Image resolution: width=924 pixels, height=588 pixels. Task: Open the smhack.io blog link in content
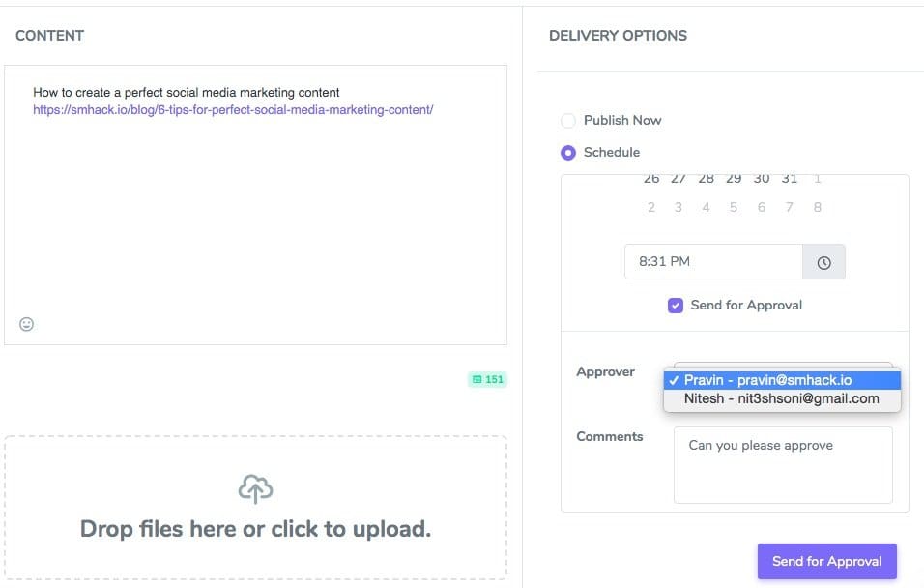[233, 109]
